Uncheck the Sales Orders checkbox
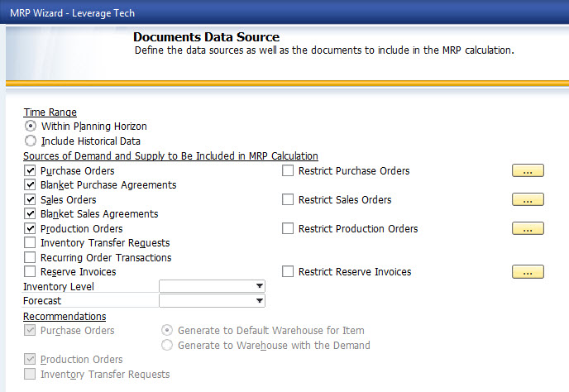569x392 pixels. click(x=31, y=200)
